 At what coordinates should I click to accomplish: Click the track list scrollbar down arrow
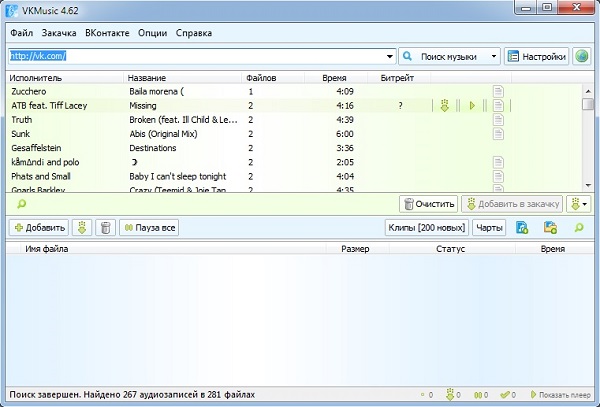click(588, 186)
